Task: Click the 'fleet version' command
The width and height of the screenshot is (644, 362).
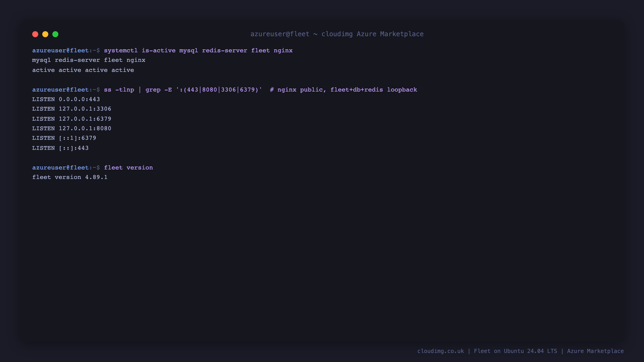Action: [128, 167]
